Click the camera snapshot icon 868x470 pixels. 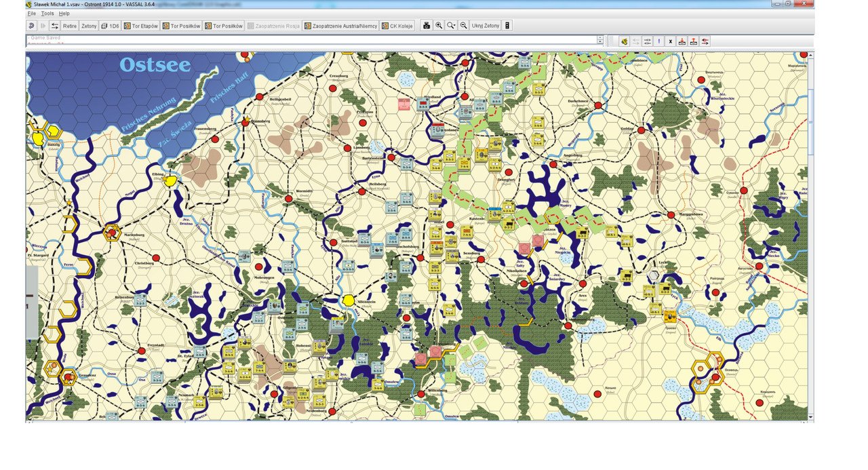[427, 26]
